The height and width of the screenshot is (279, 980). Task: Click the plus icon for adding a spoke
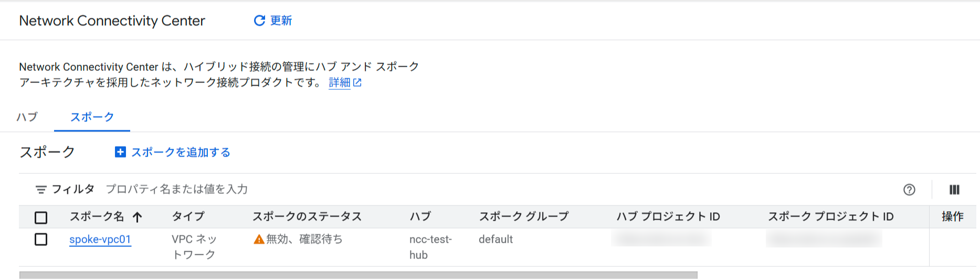point(120,152)
